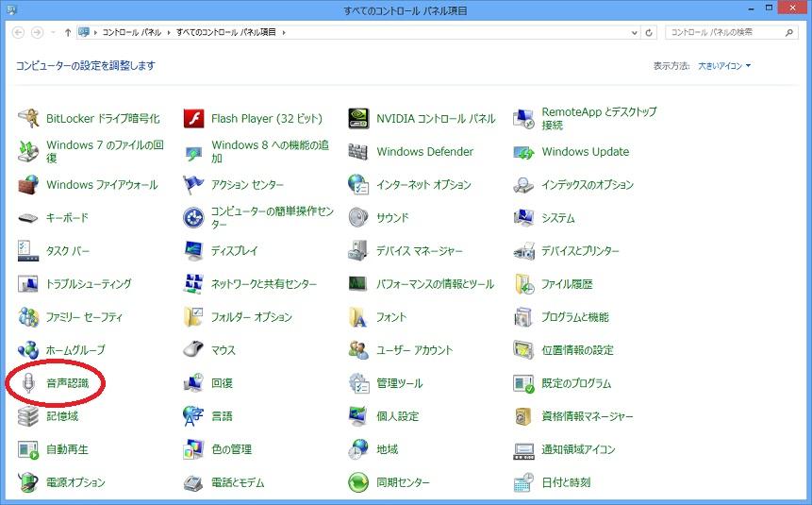The height and width of the screenshot is (505, 812).
Task: Open the コンピューターの簡単操作センター link
Action: tap(272, 218)
